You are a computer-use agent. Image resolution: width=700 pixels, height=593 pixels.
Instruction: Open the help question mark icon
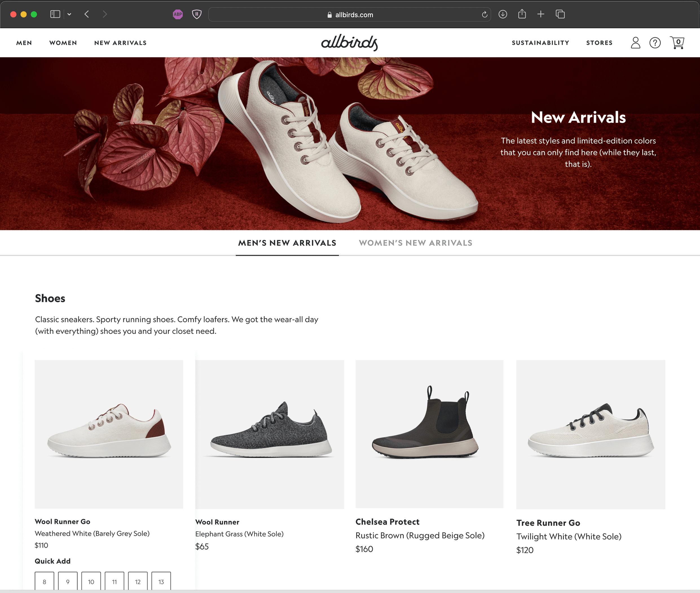pos(655,43)
